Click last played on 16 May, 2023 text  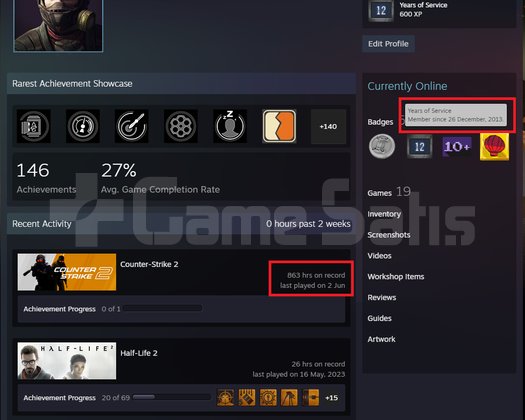[x=299, y=374]
